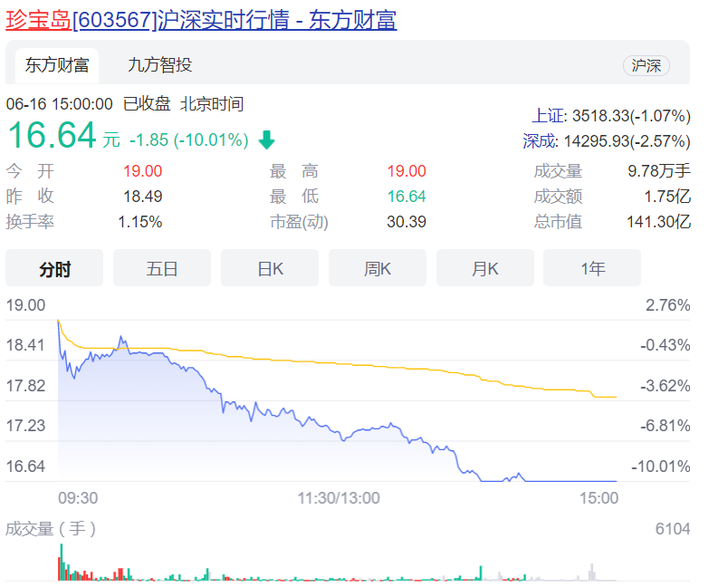Click the 成交量（手）volume chart label
728x587 pixels.
[x=51, y=528]
